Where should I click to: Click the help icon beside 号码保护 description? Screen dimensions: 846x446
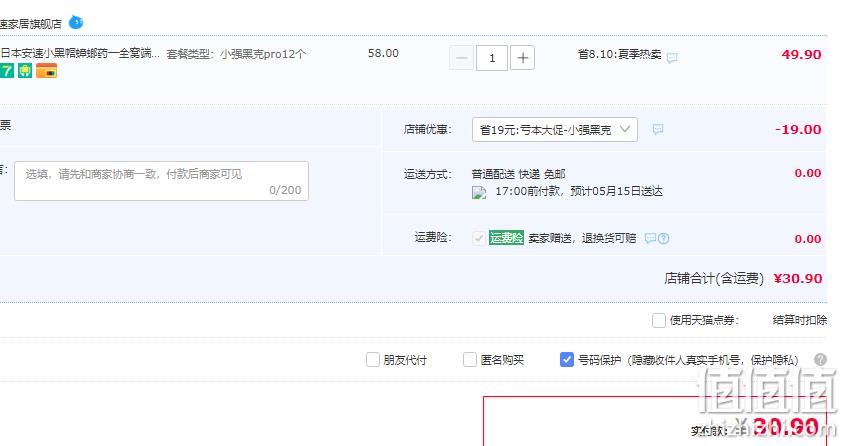[820, 360]
